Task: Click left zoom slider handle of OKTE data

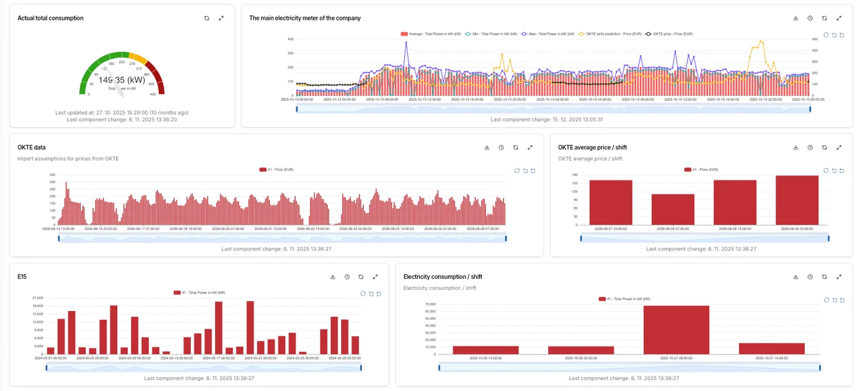Action: coord(58,238)
